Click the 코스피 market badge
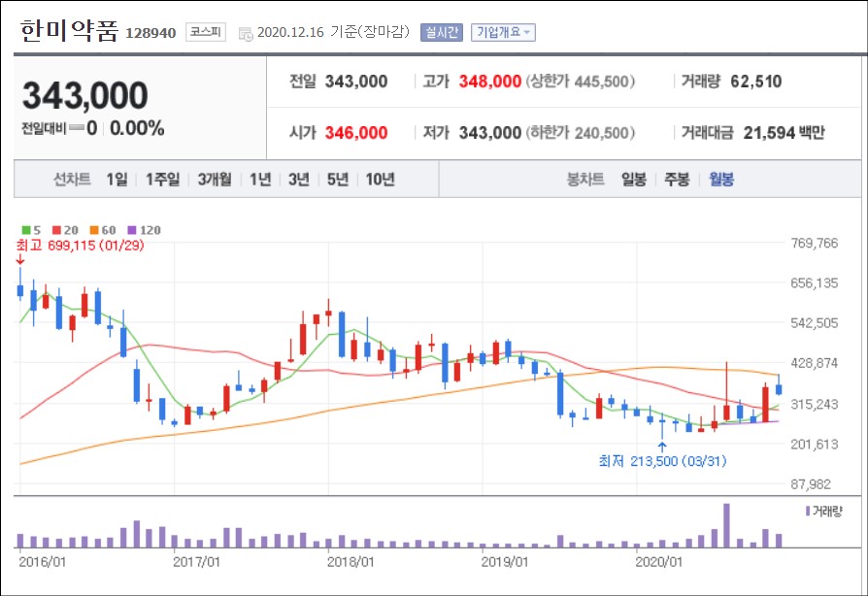This screenshot has height=596, width=868. pos(206,32)
